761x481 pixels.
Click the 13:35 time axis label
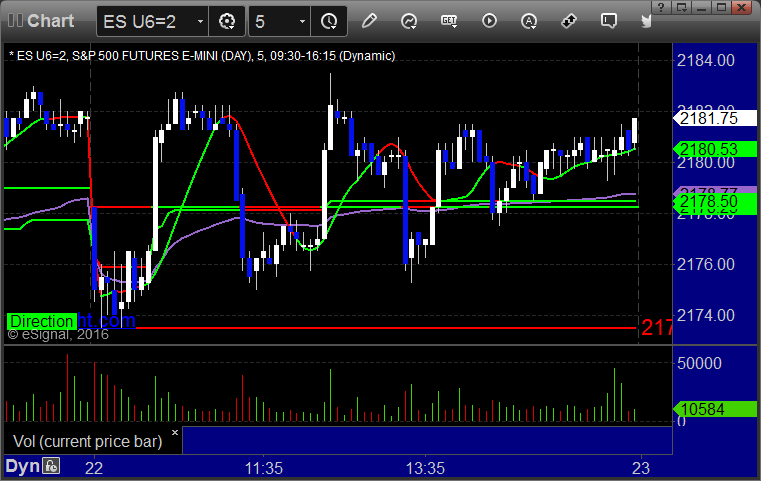[x=425, y=468]
